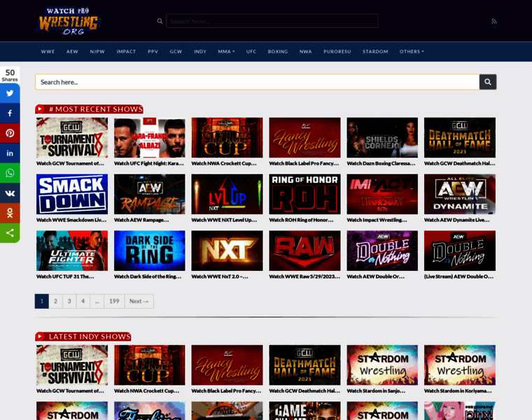
Task: Open Watch AEW Rampage… title link
Action: 141,220
